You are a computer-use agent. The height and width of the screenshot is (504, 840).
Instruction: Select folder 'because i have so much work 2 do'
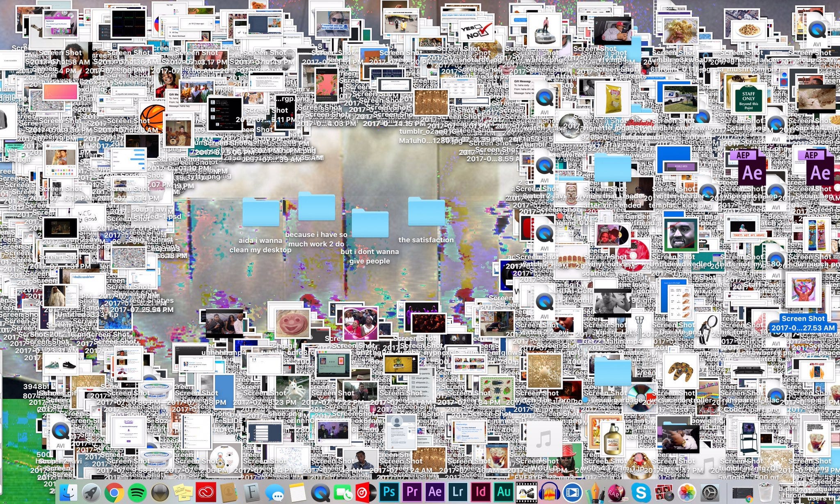316,207
